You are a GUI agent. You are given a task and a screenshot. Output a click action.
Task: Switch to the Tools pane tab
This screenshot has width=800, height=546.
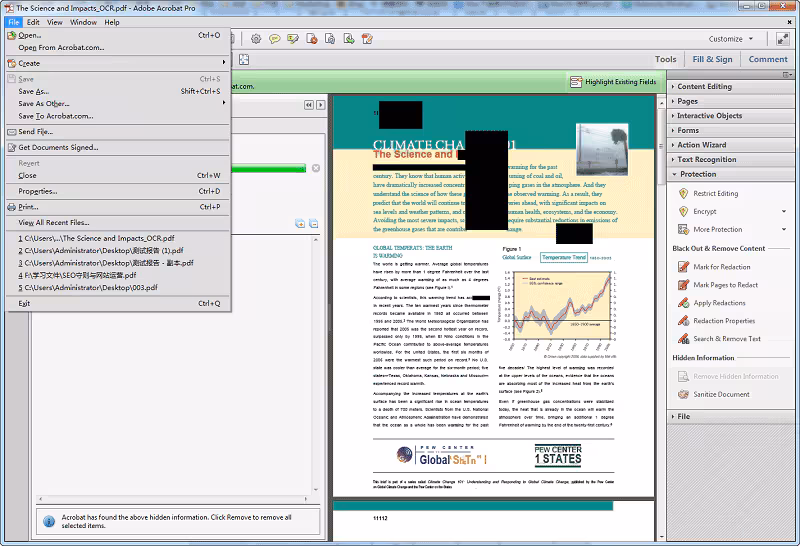point(665,59)
